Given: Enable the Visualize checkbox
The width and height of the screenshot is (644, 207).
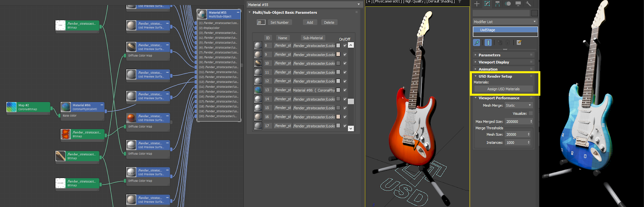Looking at the screenshot, I should 531,113.
